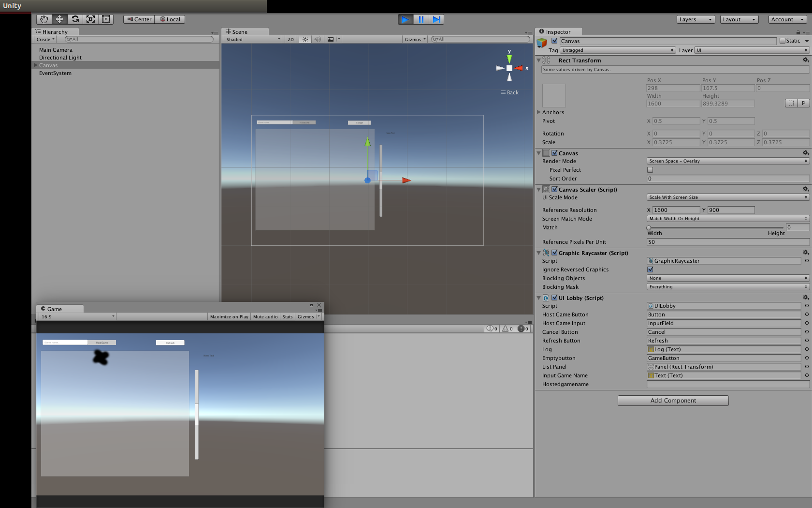Image resolution: width=812 pixels, height=508 pixels.
Task: Select the Rect tool in toolbar
Action: [106, 19]
